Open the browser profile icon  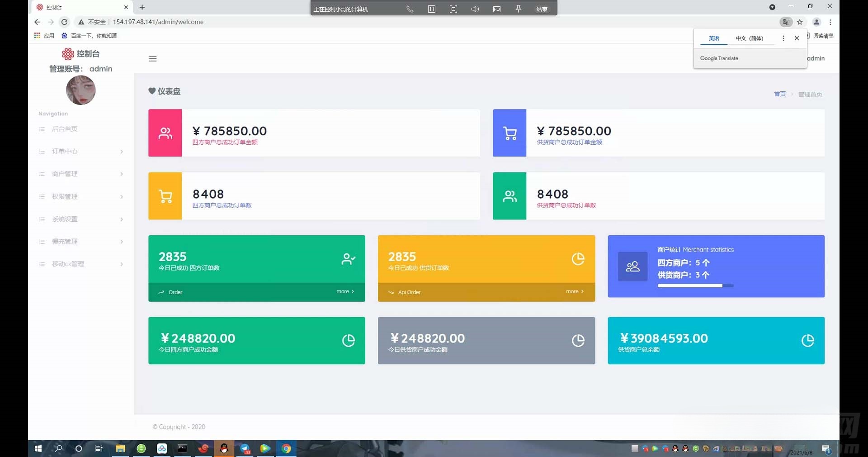point(816,22)
